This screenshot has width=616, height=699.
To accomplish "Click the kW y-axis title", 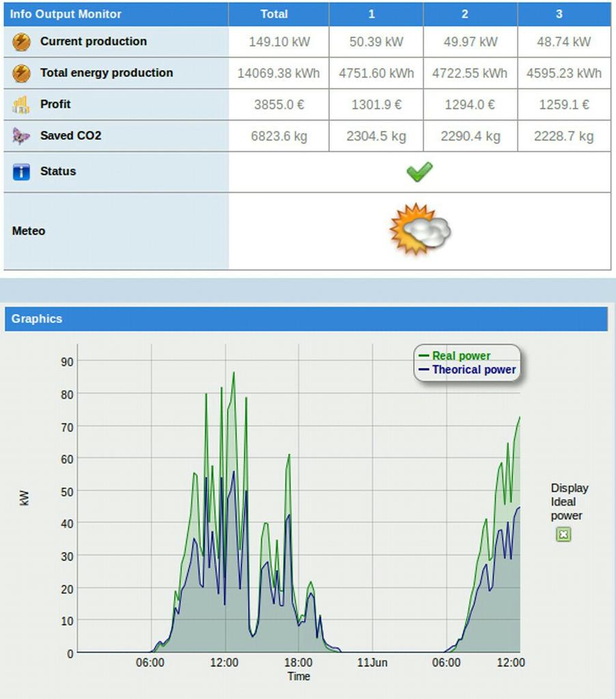I will click(x=25, y=498).
